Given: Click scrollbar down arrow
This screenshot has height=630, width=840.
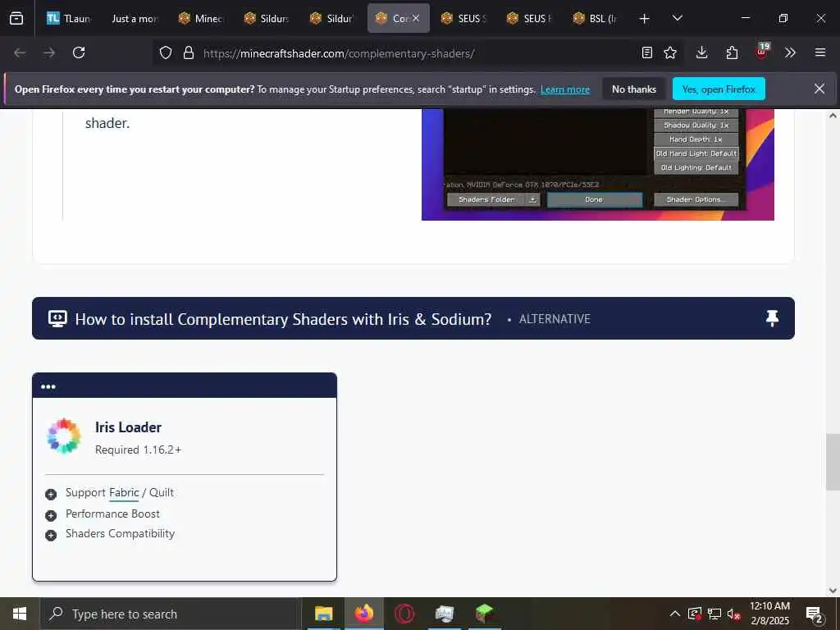Looking at the screenshot, I should 833,591.
